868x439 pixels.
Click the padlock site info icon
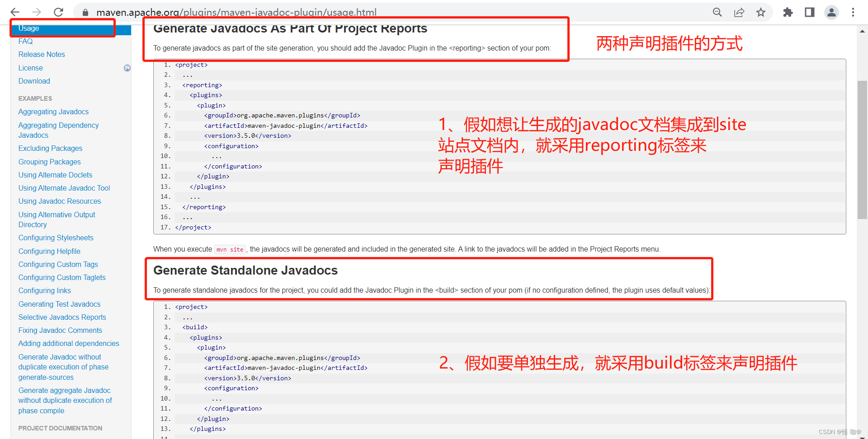[85, 13]
